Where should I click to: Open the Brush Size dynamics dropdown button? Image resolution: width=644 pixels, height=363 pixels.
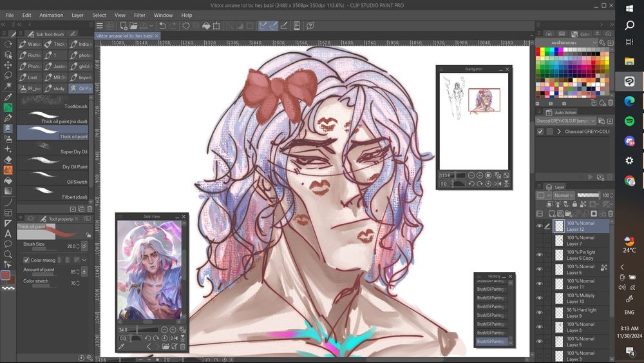point(84,246)
